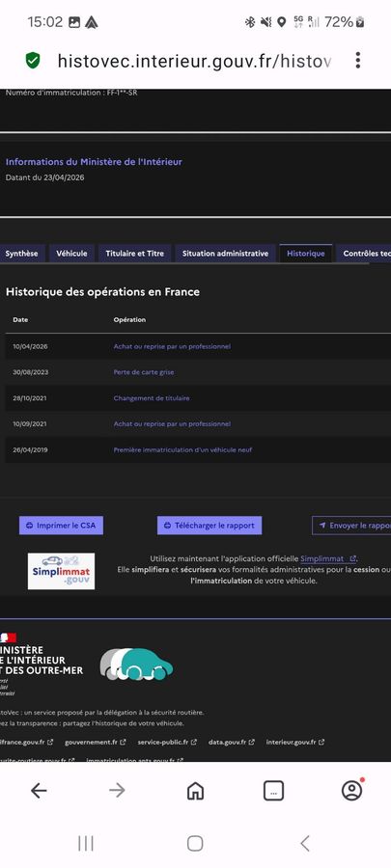Open the browser three-dot menu

(358, 61)
